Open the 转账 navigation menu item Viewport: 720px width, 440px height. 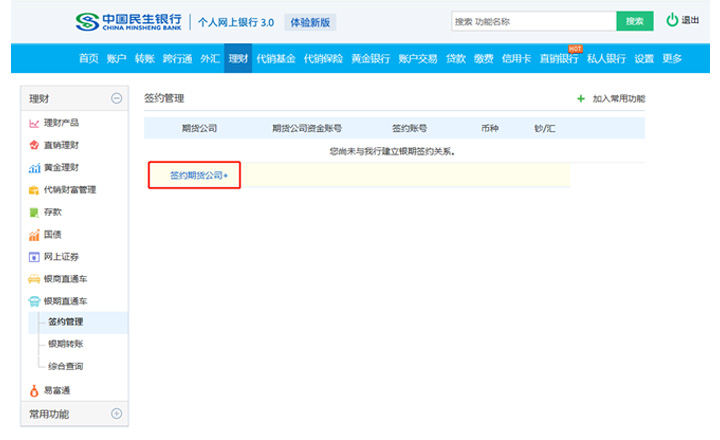coord(145,59)
